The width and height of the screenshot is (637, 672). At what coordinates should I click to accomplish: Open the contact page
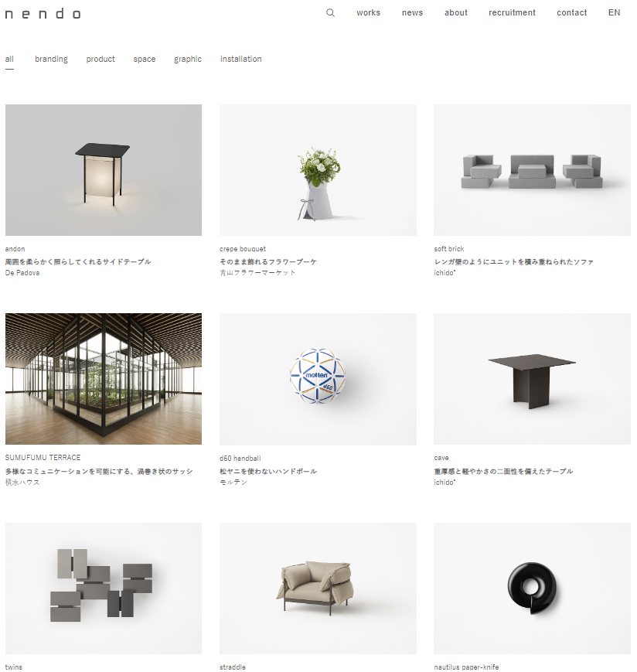[571, 13]
